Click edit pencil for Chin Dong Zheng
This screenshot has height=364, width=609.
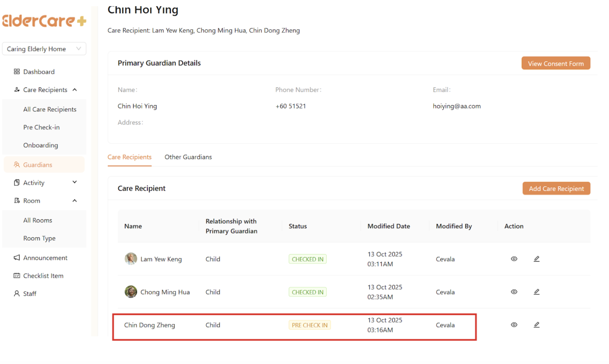click(x=536, y=325)
